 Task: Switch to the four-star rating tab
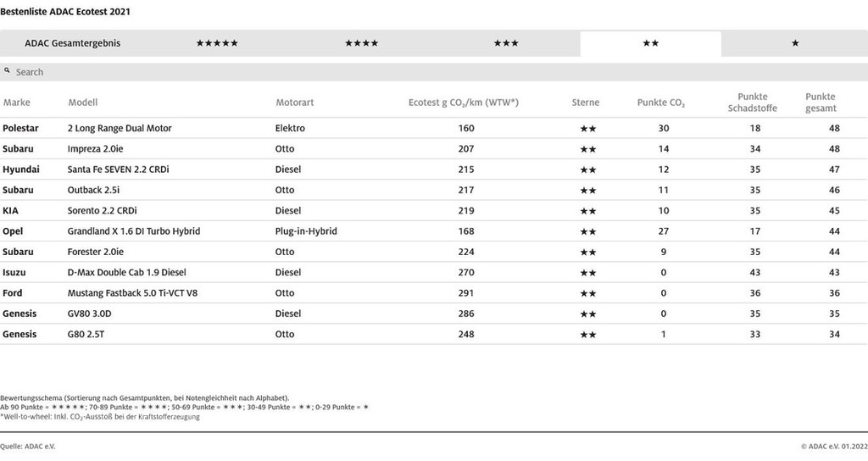pyautogui.click(x=362, y=43)
